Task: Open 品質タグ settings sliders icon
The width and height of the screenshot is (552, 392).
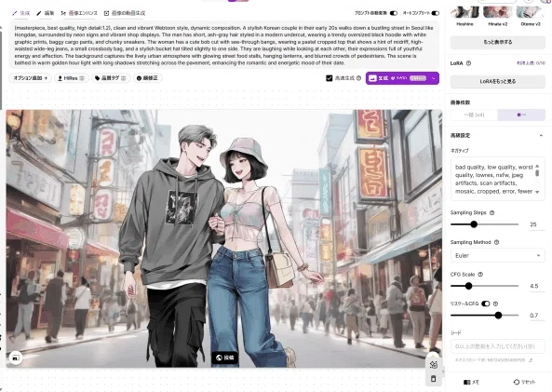Action: (x=124, y=78)
